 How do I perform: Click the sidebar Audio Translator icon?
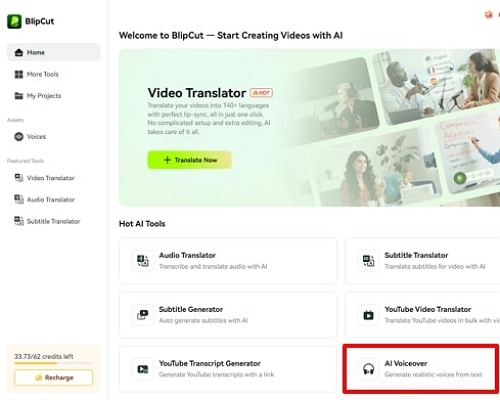click(x=19, y=199)
